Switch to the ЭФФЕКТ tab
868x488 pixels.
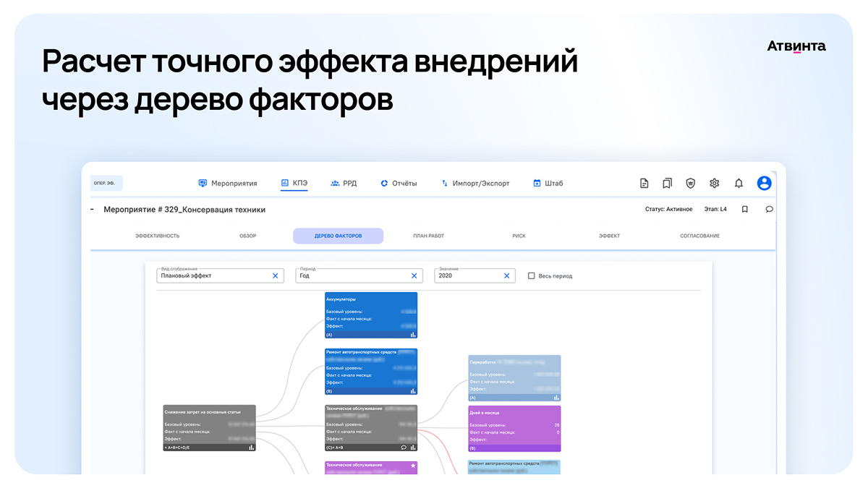point(609,236)
